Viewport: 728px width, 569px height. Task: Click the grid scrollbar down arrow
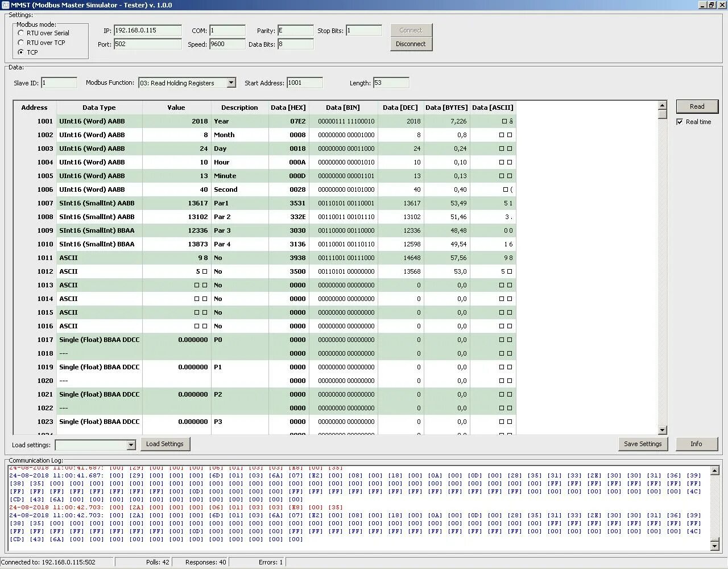(x=662, y=430)
